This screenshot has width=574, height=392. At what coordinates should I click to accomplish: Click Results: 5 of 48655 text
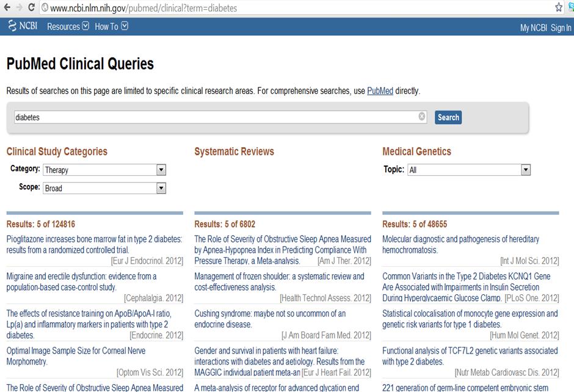tap(415, 224)
